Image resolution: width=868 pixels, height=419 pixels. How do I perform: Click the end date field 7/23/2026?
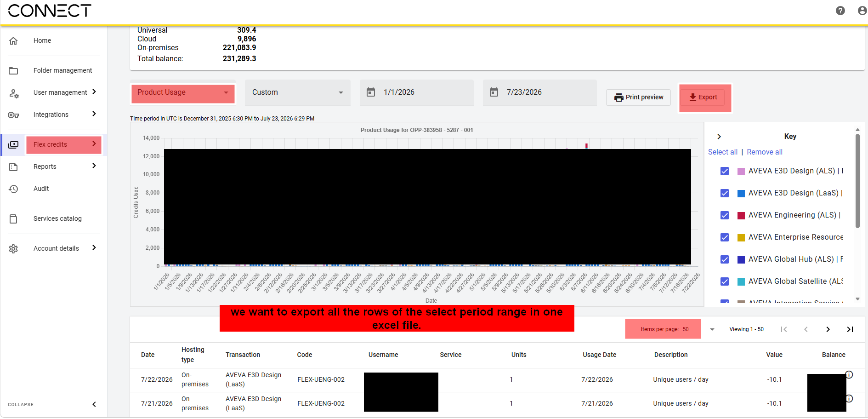pos(539,92)
